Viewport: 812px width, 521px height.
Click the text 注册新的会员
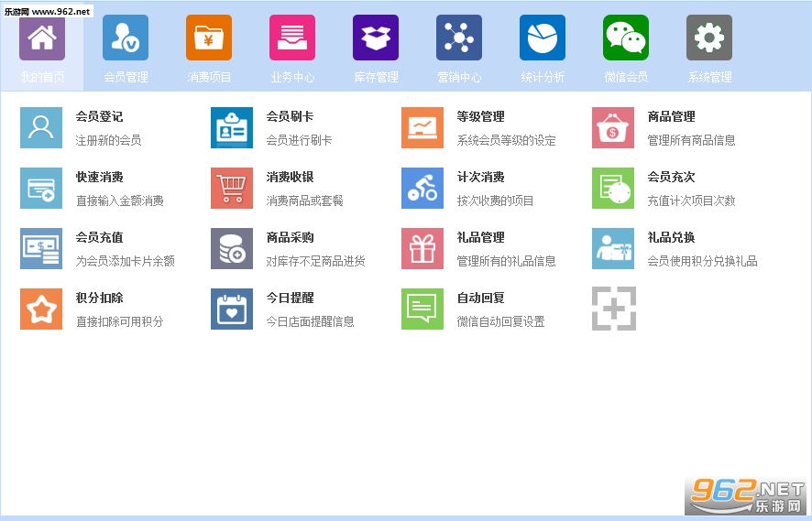pyautogui.click(x=108, y=140)
